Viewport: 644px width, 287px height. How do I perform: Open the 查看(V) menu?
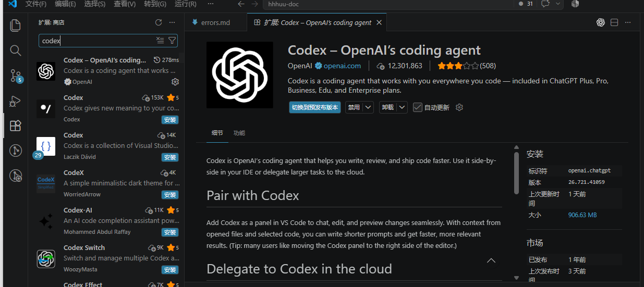click(125, 4)
